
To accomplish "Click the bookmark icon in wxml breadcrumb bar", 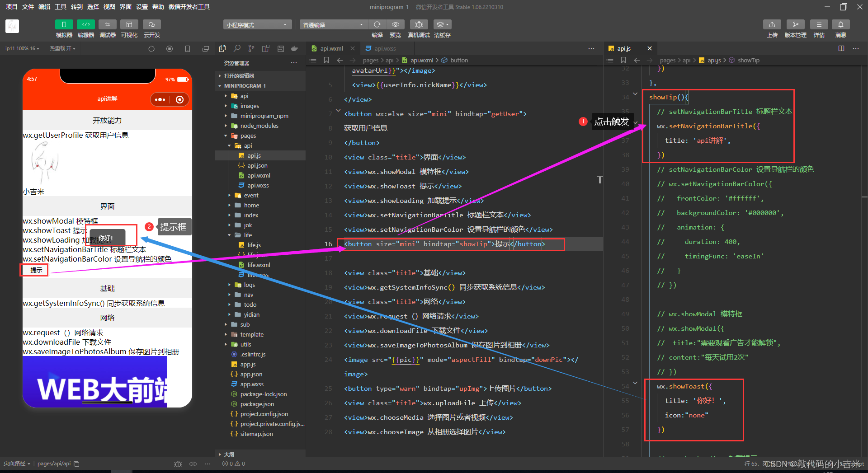I will pos(326,60).
